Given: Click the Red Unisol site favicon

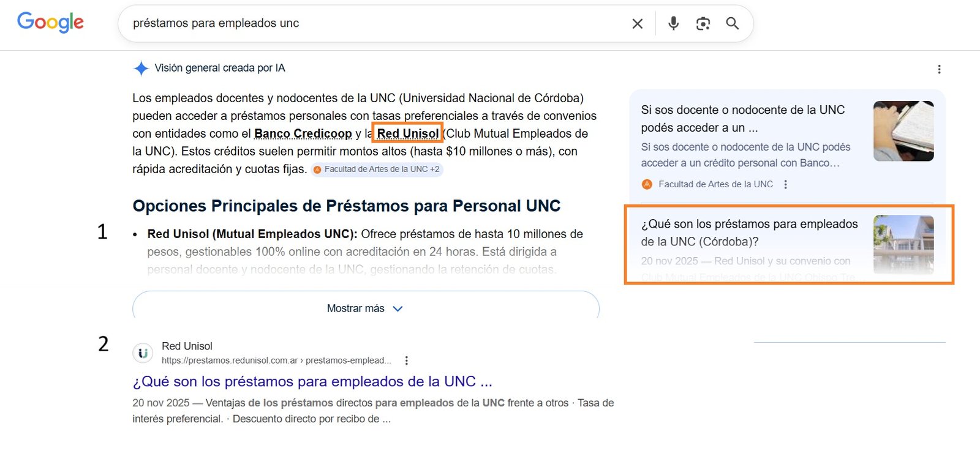Looking at the screenshot, I should coord(143,353).
